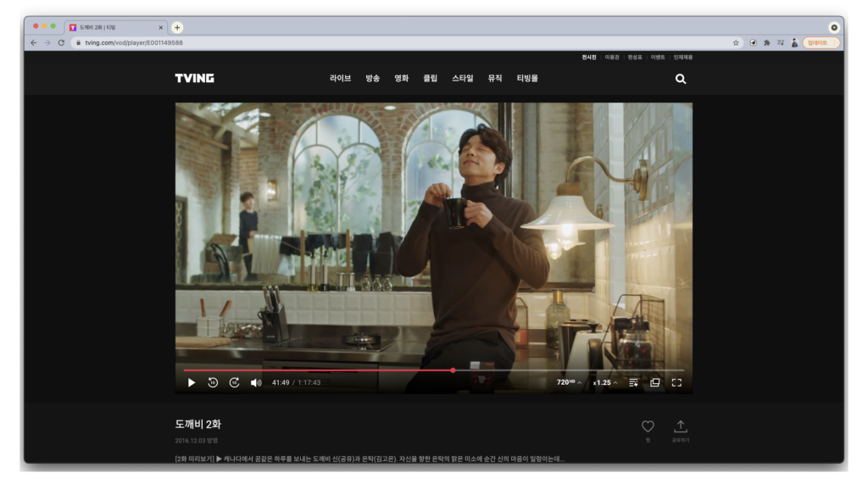Open the 라이브 menu
The height and width of the screenshot is (495, 868).
[x=341, y=78]
